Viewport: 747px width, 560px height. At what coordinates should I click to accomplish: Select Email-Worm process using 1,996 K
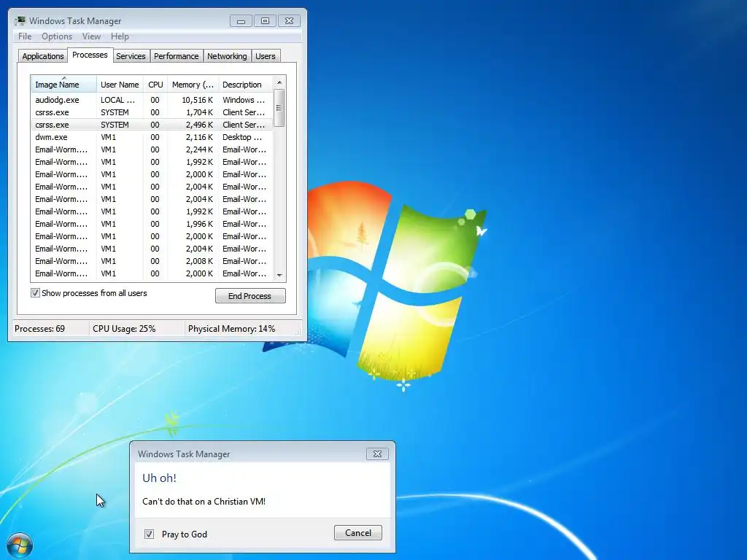coord(152,224)
